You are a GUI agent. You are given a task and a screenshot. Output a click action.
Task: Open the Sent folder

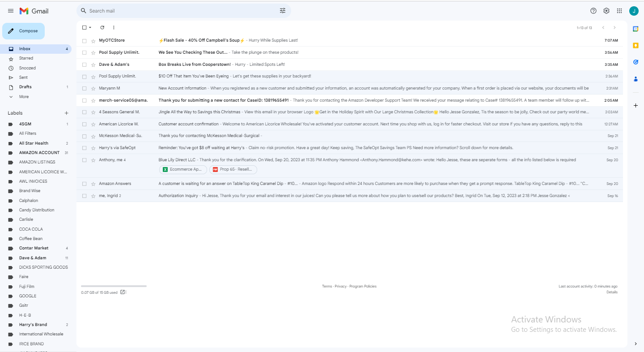click(36, 77)
